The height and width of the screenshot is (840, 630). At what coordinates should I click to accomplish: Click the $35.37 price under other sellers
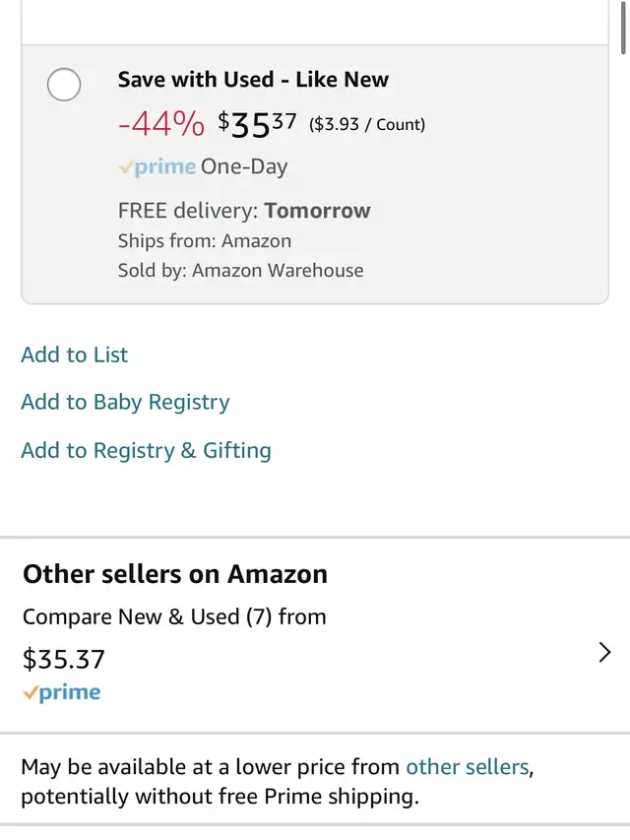click(x=64, y=659)
